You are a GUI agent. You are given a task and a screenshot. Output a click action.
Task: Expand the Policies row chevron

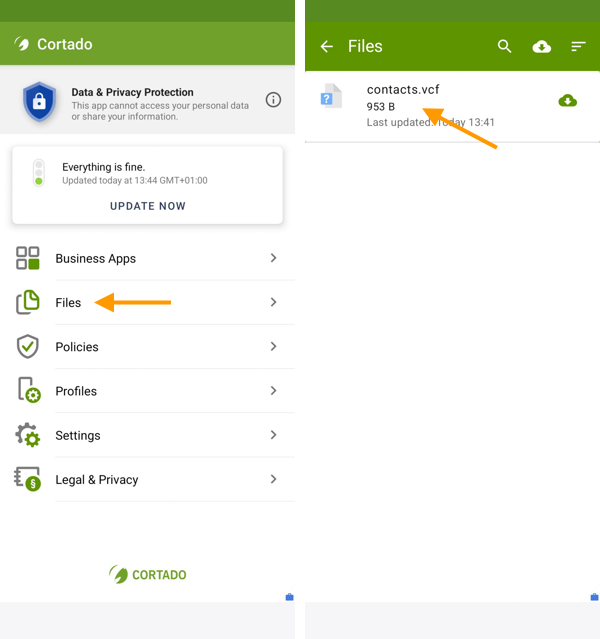point(274,346)
